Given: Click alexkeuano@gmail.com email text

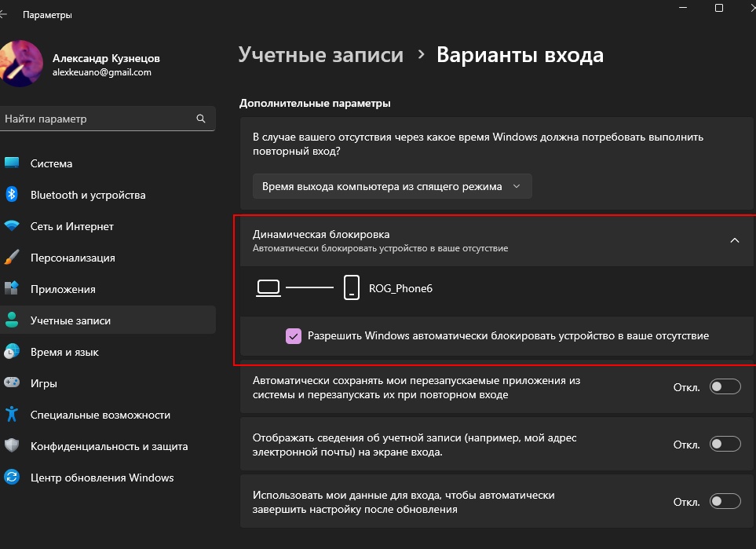Looking at the screenshot, I should click(x=102, y=72).
